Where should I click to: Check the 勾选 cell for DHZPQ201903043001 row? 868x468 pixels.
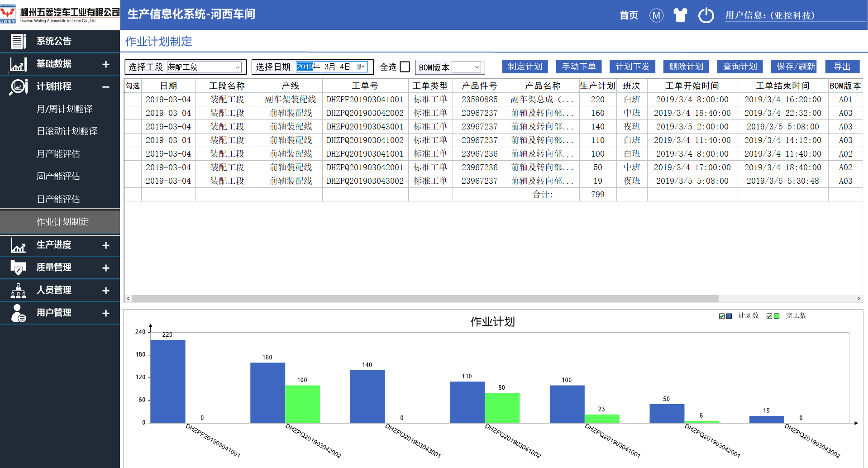pos(133,127)
